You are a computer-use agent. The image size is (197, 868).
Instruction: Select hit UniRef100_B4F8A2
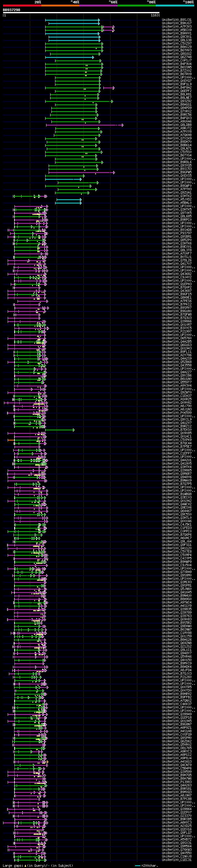(x=177, y=88)
